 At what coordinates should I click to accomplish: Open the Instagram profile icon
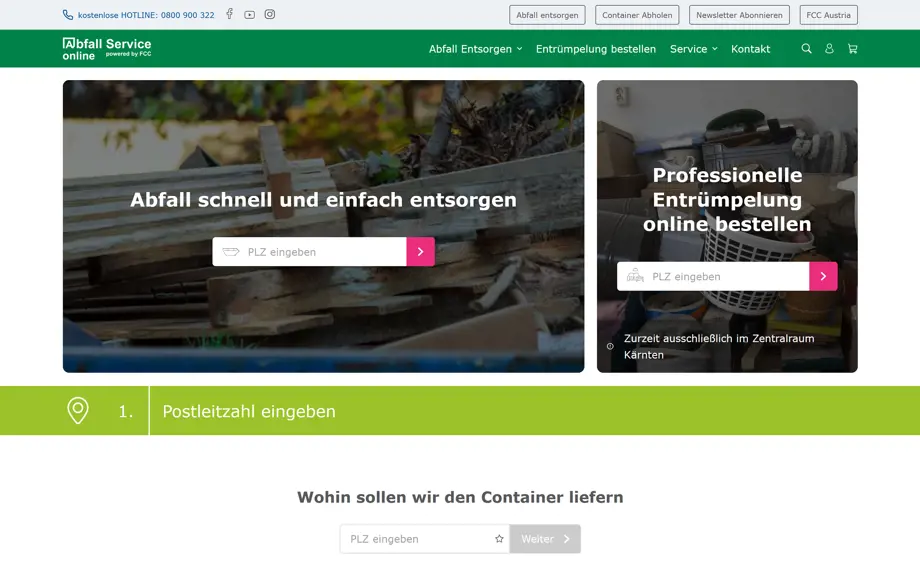click(x=269, y=15)
